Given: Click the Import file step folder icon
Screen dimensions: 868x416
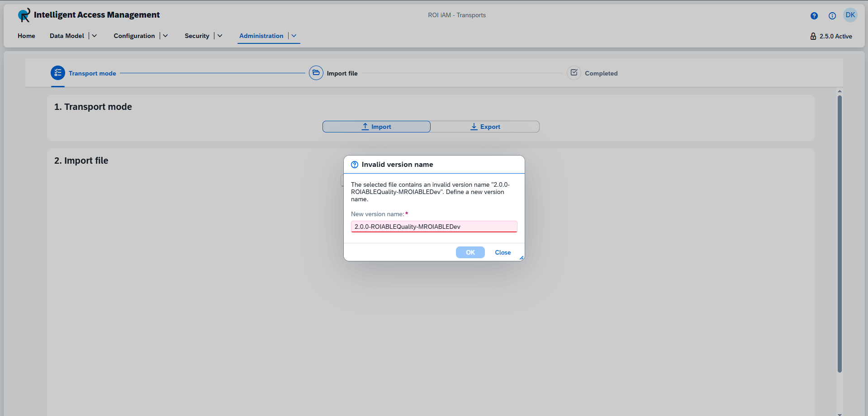Looking at the screenshot, I should [x=316, y=73].
